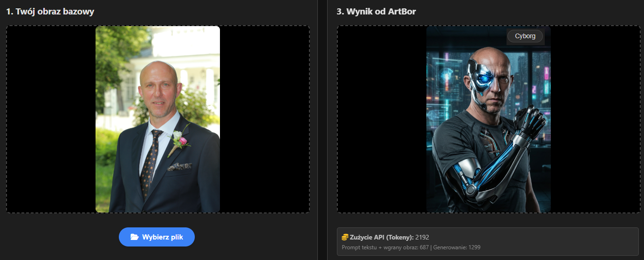Click the '1. Twój obraz bazowy' heading
This screenshot has height=260, width=644.
coord(50,12)
